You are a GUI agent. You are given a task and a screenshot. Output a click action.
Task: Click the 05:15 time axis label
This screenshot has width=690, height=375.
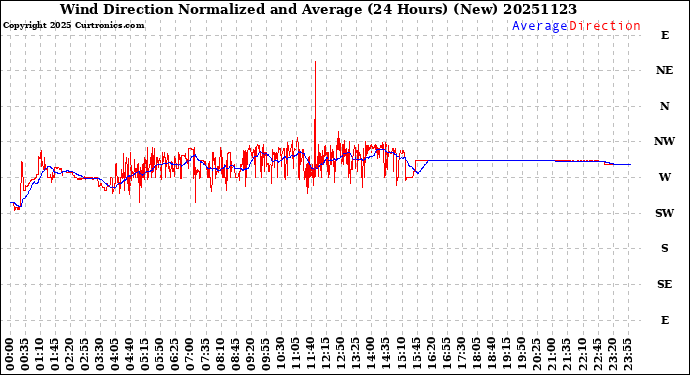tap(145, 354)
